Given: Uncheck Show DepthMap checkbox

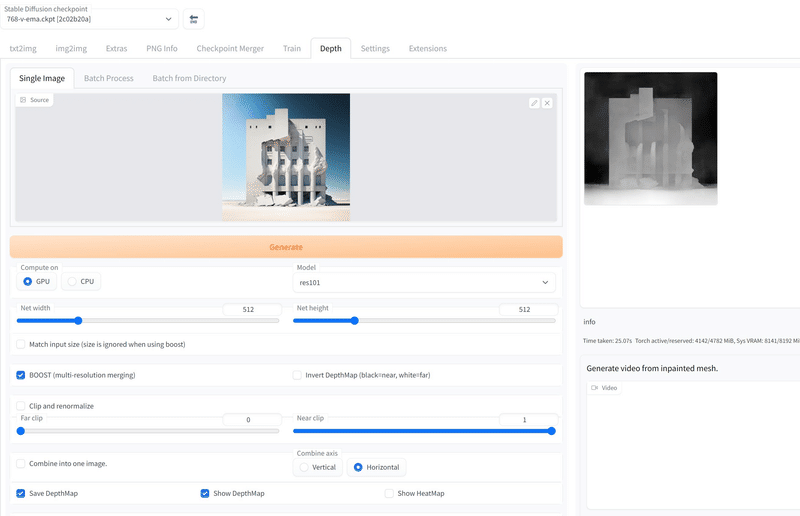Looking at the screenshot, I should pyautogui.click(x=205, y=494).
